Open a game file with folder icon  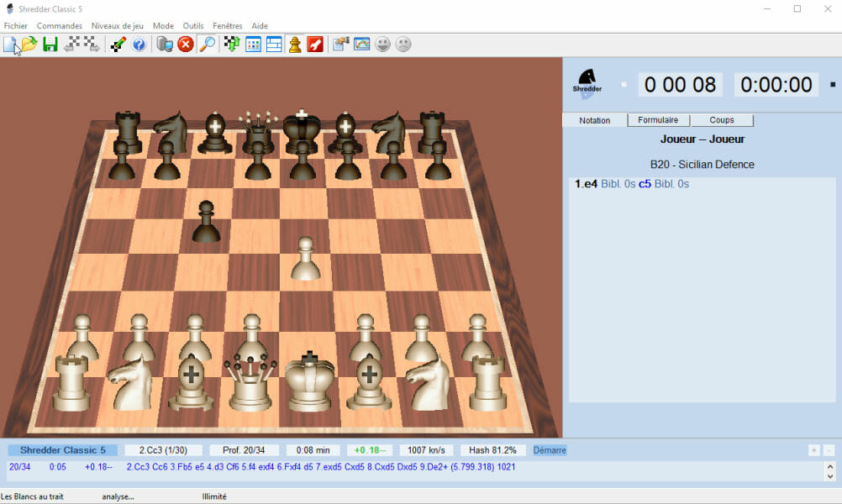click(x=29, y=44)
